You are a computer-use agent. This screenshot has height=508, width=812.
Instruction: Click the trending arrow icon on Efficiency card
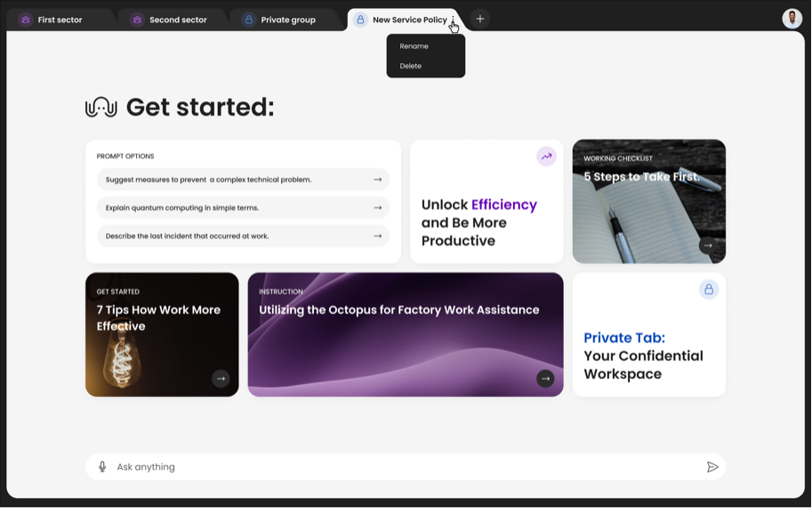point(546,157)
